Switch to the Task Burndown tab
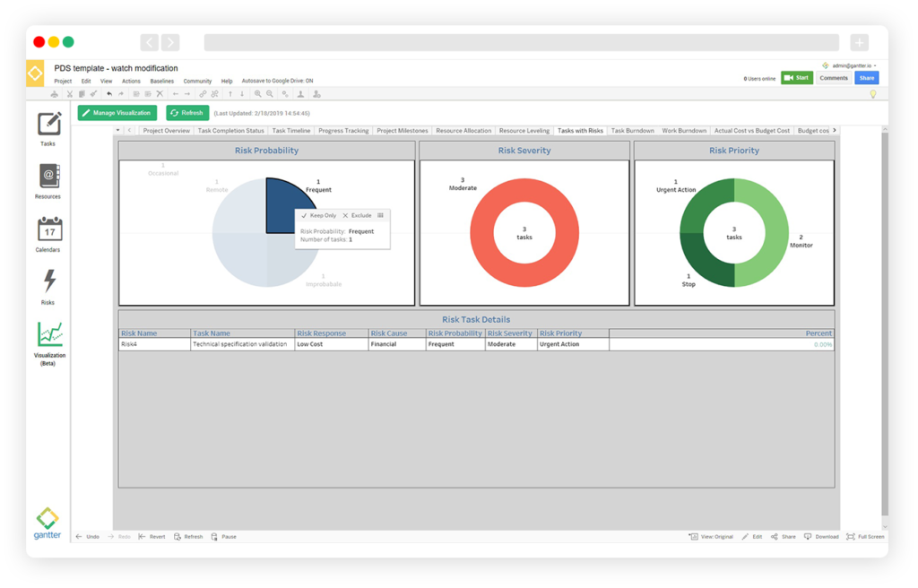Screen dimensions: 918x588 coord(632,131)
